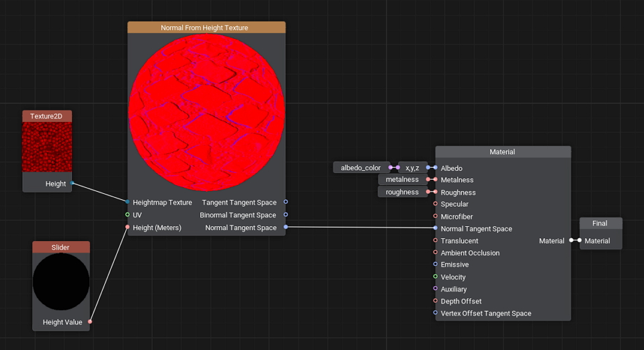Click the UV input port

click(x=128, y=215)
